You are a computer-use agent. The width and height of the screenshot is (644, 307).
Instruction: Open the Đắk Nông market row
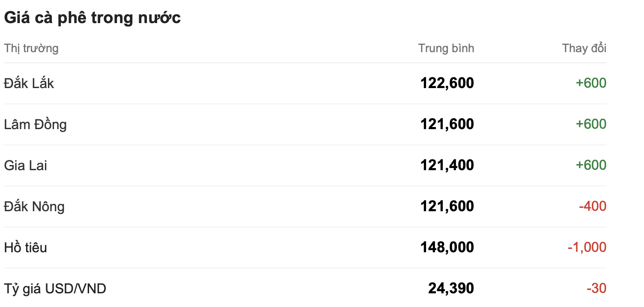pos(34,207)
